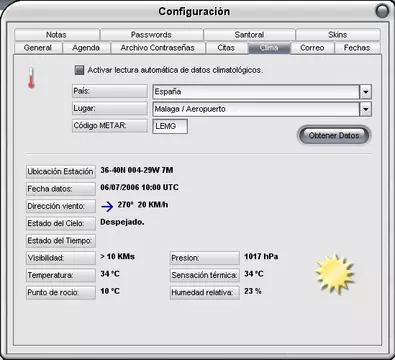Click the Configuración window title
Screen dimensions: 395x360
tap(194, 12)
